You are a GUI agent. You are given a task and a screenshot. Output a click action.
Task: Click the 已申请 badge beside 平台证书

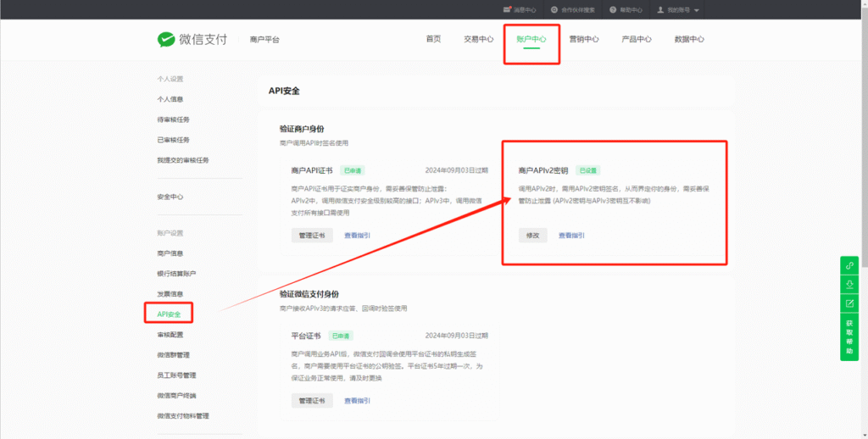pyautogui.click(x=341, y=336)
